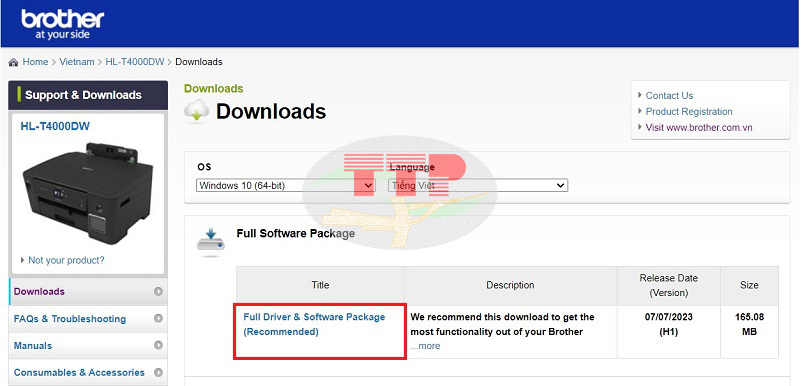The image size is (800, 386).
Task: Open FAQs & Troubleshooting in the sidebar
Action: click(70, 319)
